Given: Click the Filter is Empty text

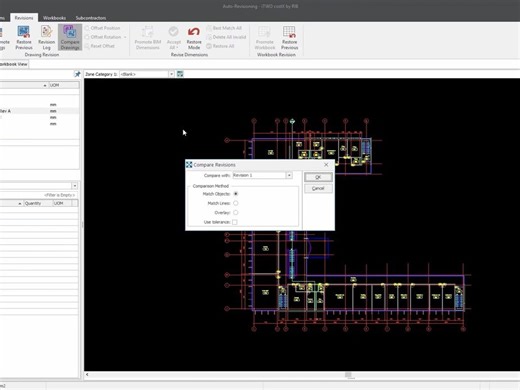Looking at the screenshot, I should click(59, 195).
